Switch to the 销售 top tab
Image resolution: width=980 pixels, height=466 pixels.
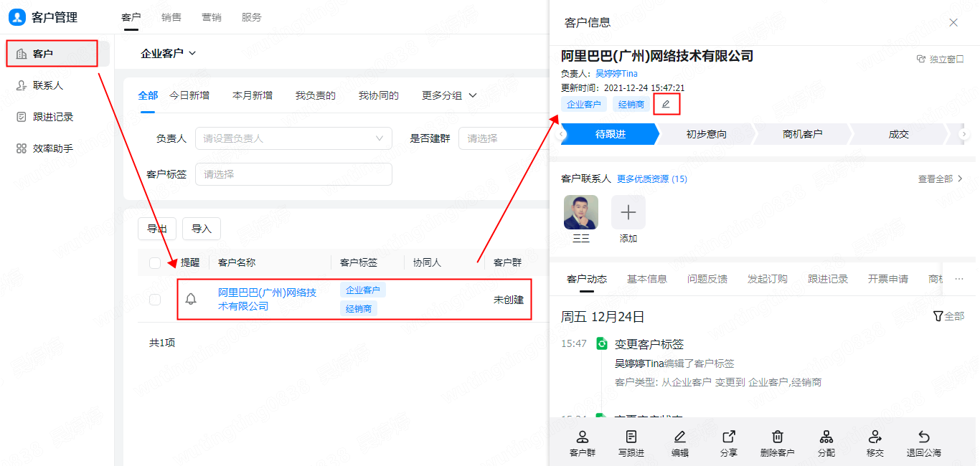pos(171,17)
